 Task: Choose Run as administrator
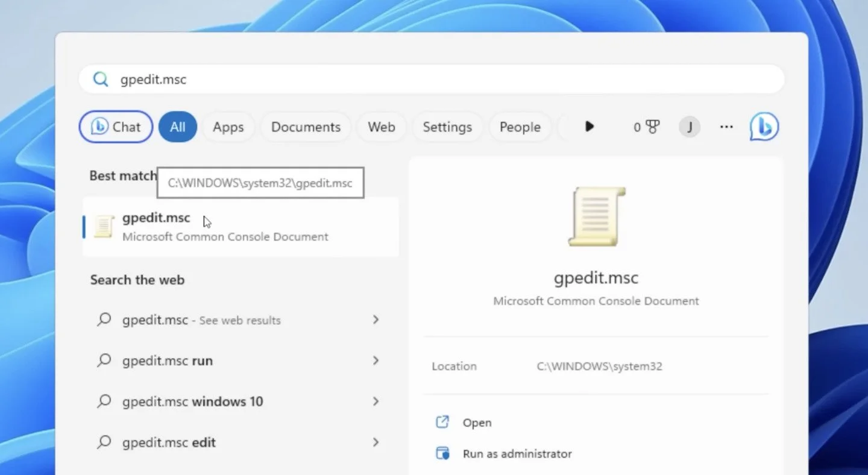click(517, 454)
